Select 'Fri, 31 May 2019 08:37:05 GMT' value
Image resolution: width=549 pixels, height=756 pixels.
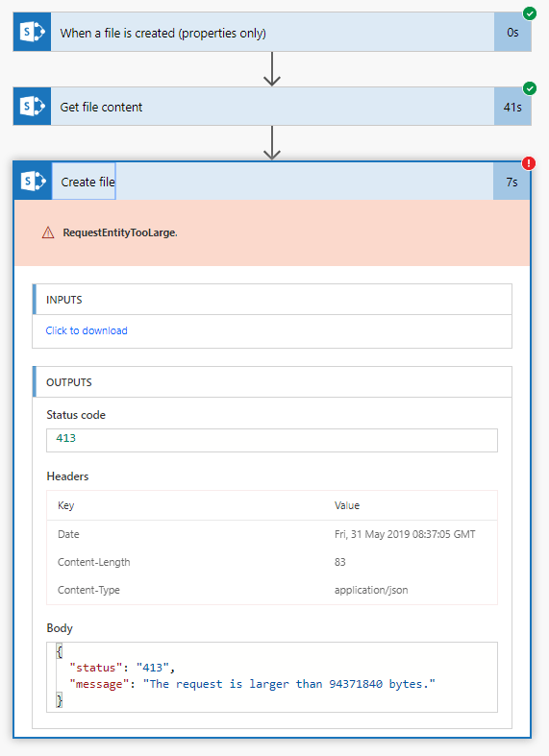pyautogui.click(x=405, y=534)
